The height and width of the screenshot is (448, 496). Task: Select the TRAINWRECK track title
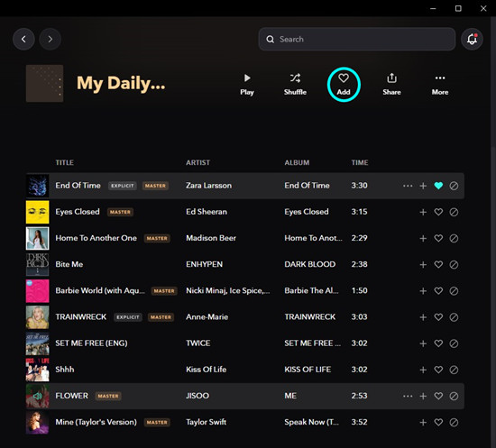(81, 316)
